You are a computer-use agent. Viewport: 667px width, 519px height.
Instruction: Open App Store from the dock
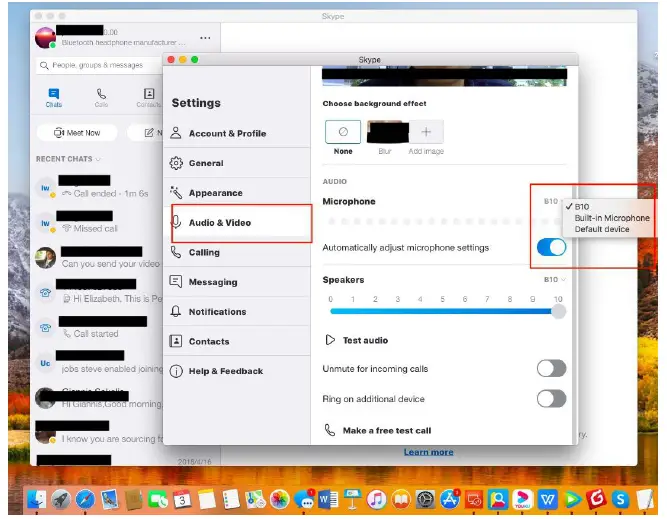pos(450,499)
